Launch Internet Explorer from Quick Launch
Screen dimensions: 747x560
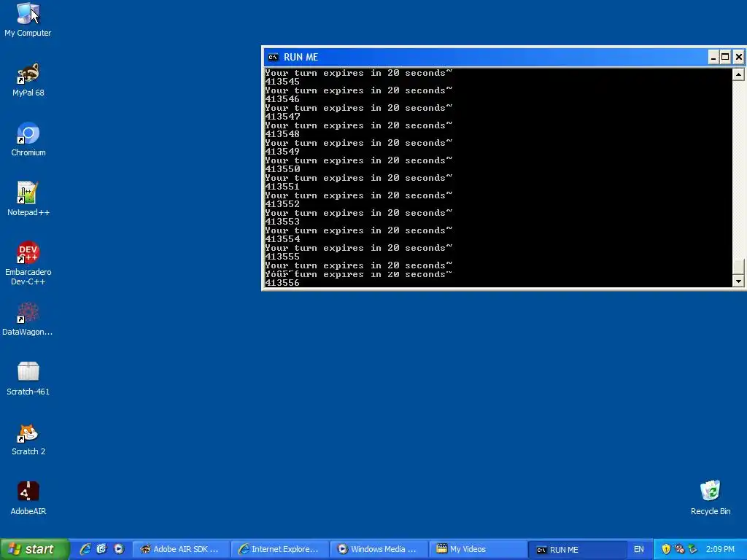[85, 549]
